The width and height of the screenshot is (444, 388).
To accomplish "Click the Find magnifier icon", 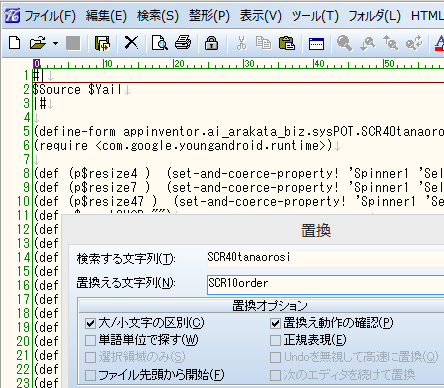I will 344,43.
